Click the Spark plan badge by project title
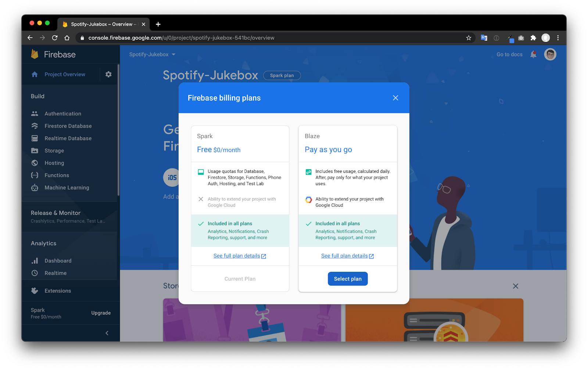The width and height of the screenshot is (588, 370). point(282,75)
